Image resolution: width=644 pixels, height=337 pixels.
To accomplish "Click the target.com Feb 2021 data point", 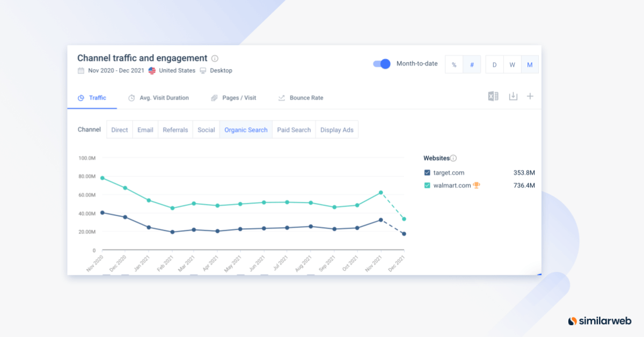I will click(172, 232).
